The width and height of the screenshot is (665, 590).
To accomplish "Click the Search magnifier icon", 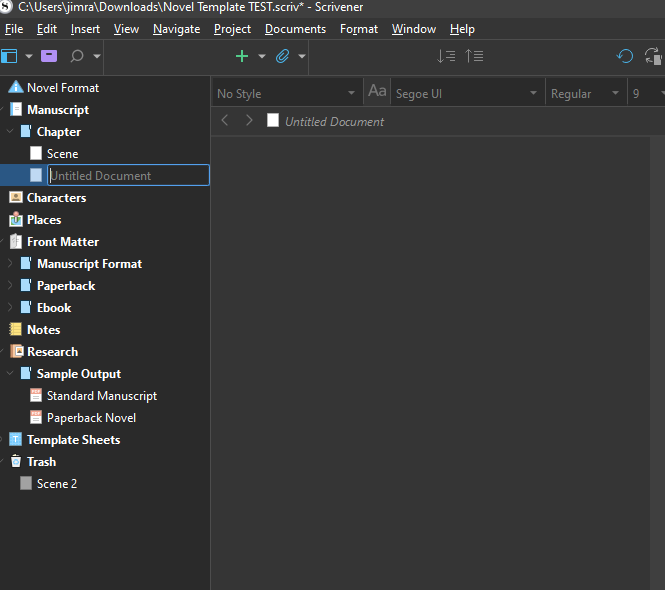I will pyautogui.click(x=77, y=56).
